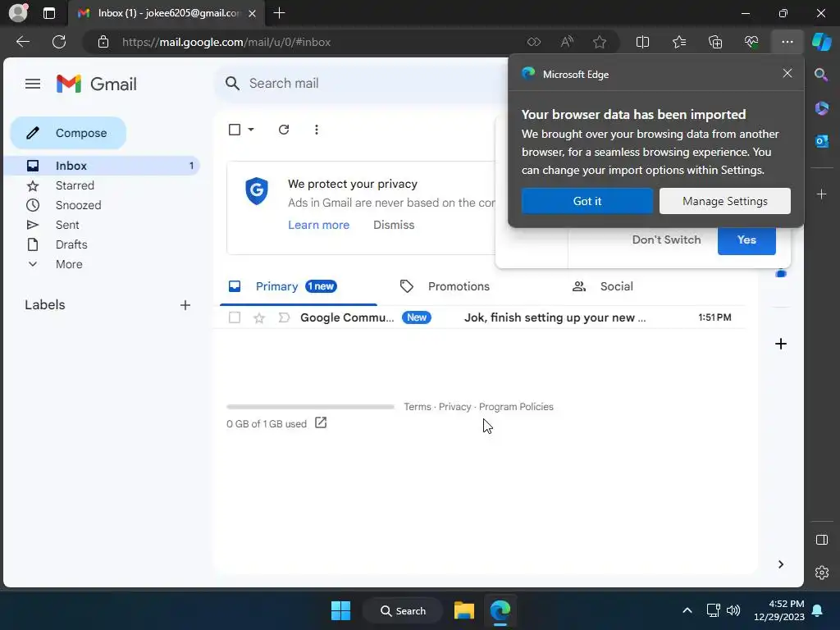Click the Don't Switch button

pyautogui.click(x=666, y=240)
